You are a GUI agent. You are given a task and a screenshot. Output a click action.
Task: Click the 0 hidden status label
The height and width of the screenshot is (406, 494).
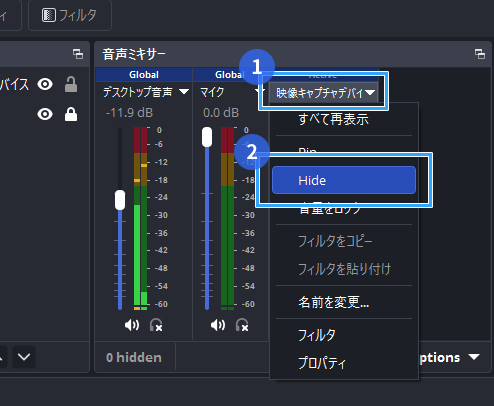click(134, 357)
